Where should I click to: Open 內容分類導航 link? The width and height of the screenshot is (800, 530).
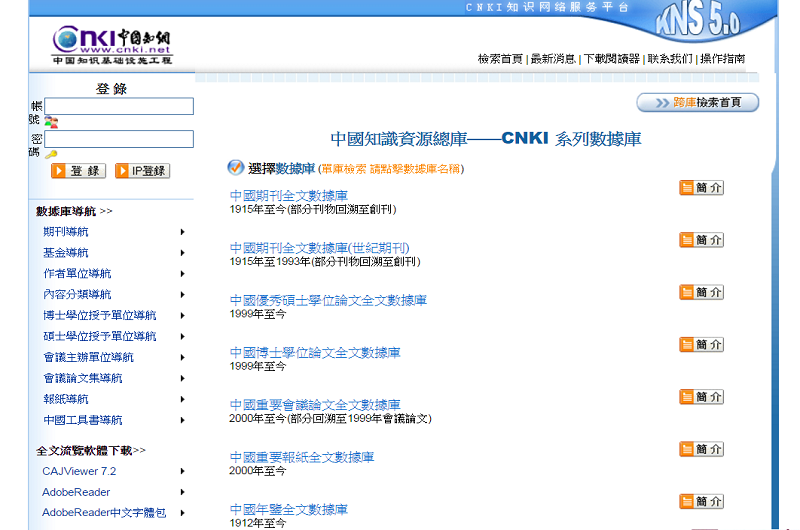click(77, 295)
